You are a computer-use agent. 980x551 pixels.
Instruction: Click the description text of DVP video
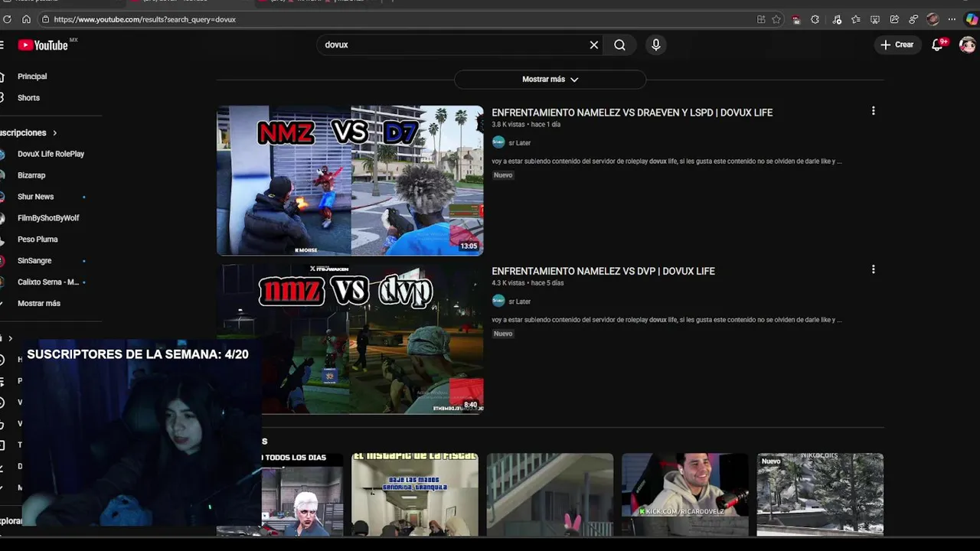666,320
